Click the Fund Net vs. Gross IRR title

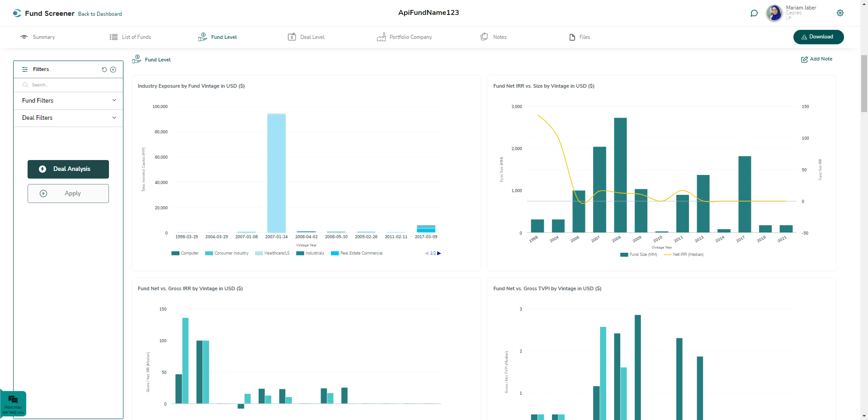[190, 288]
